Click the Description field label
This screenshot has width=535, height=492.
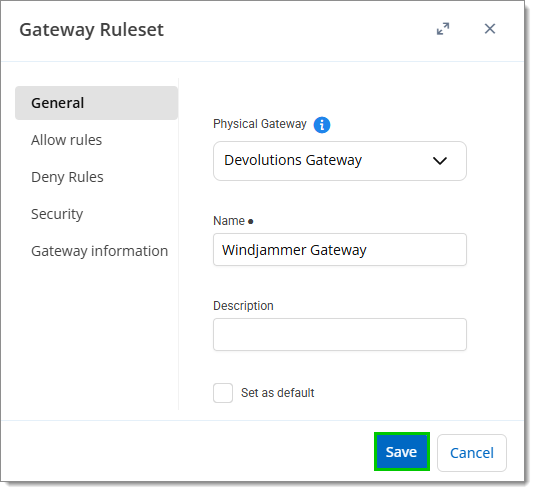tap(243, 306)
